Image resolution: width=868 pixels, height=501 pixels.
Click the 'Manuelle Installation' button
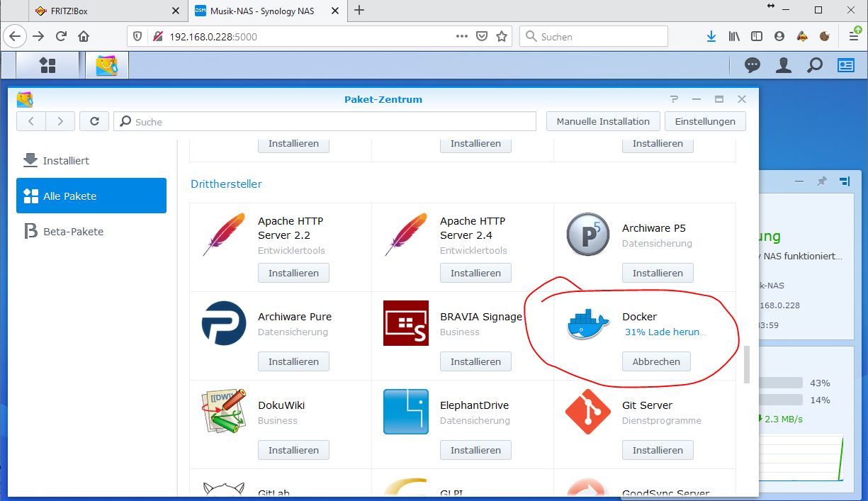602,120
